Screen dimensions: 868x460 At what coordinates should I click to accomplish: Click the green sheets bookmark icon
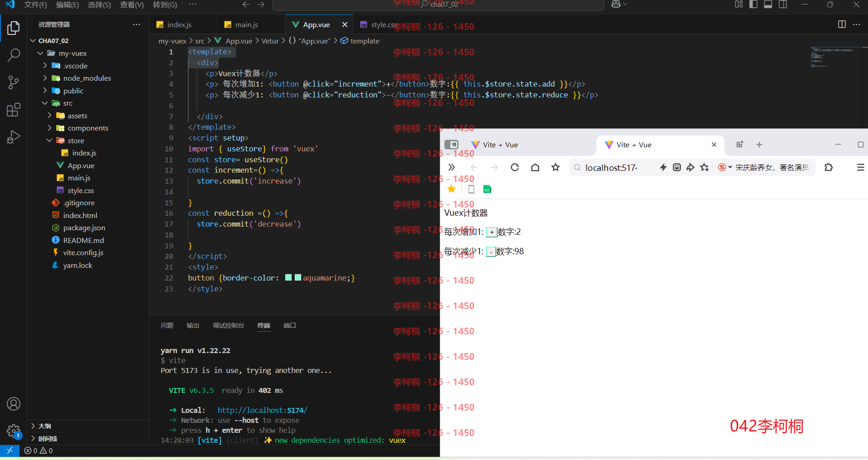487,189
